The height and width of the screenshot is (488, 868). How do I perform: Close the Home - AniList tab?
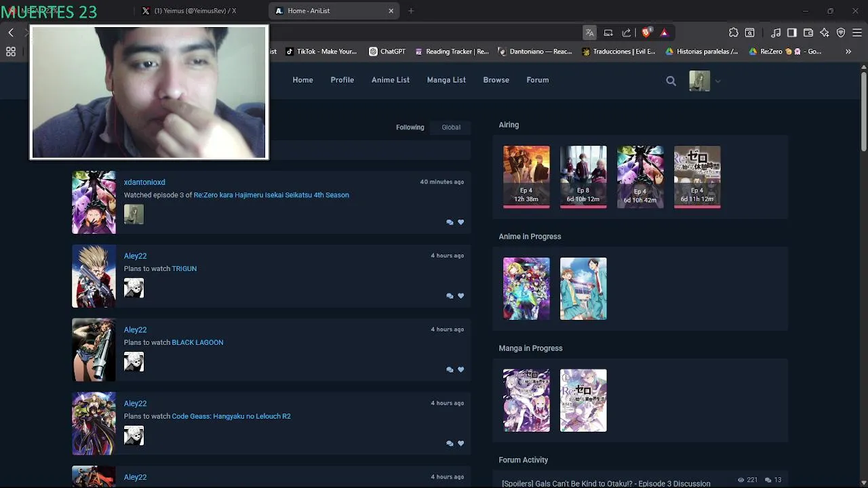point(391,11)
